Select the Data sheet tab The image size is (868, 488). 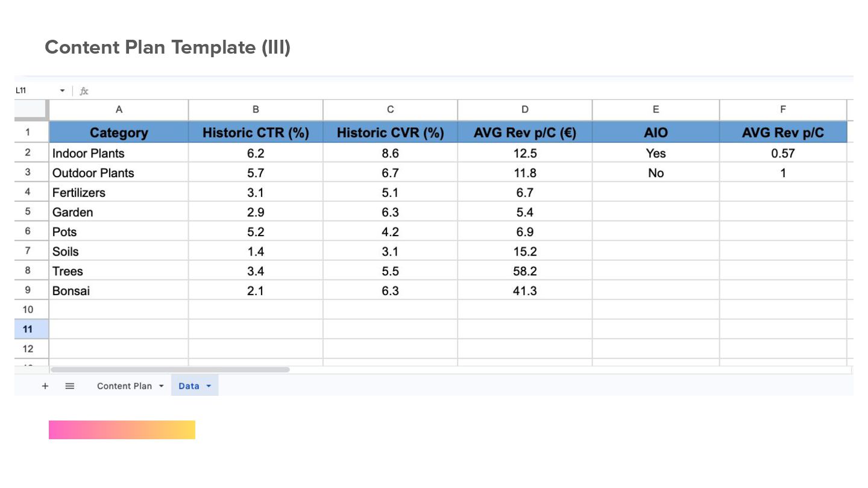click(x=189, y=386)
